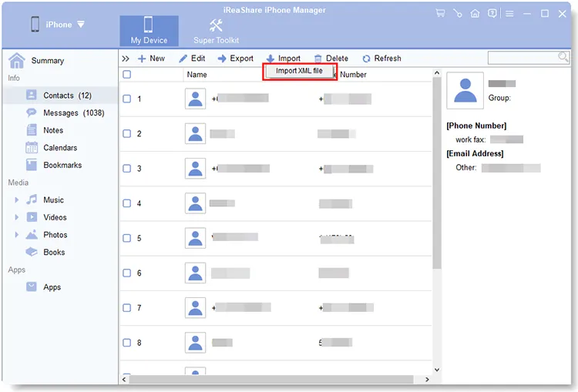This screenshot has height=392, width=578.
Task: Click the large avatar in details panel
Action: pos(465,91)
